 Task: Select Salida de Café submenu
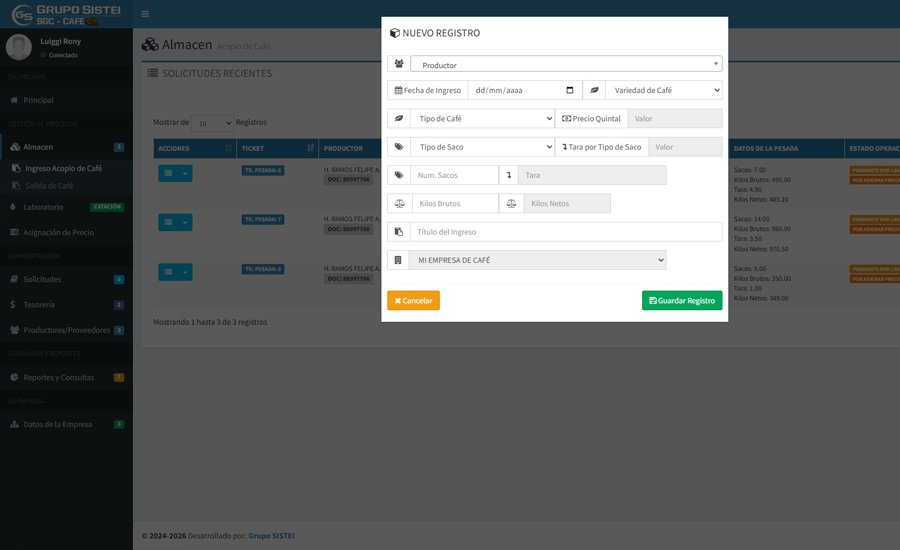click(49, 185)
